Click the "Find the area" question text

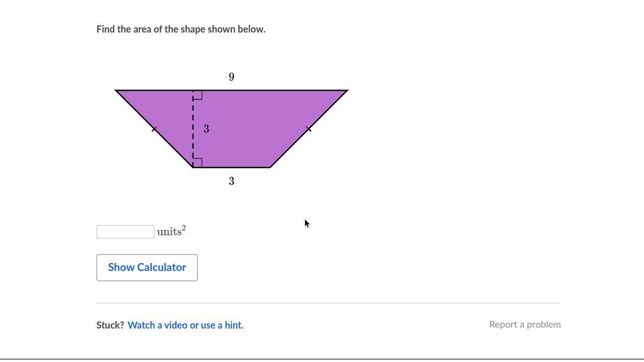181,29
